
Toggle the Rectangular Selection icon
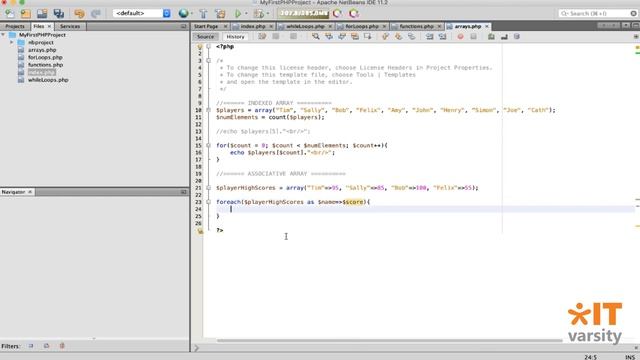[368, 37]
